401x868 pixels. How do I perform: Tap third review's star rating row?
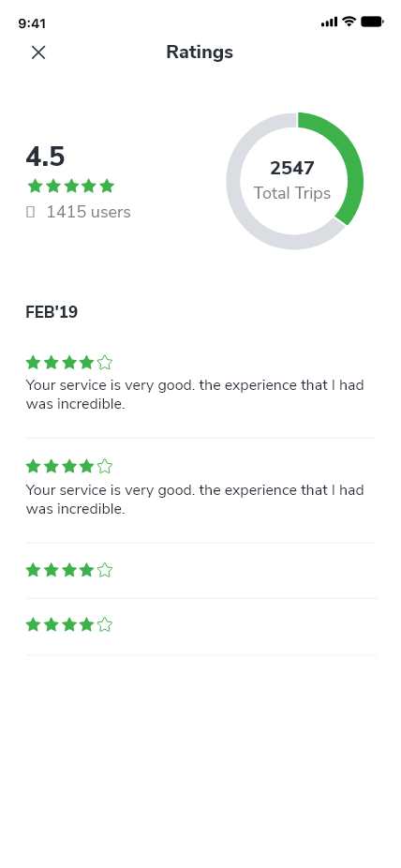(x=69, y=570)
